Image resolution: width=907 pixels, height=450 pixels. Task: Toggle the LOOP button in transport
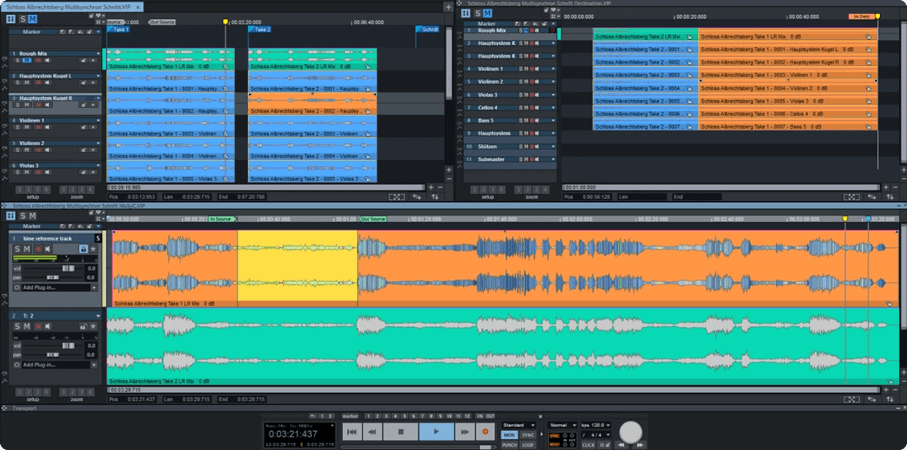click(x=528, y=443)
